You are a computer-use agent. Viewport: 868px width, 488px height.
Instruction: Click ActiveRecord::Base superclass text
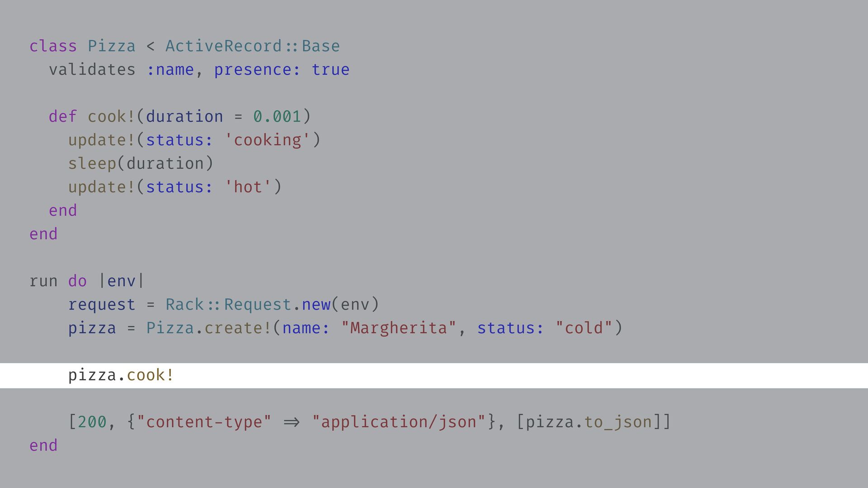[252, 46]
